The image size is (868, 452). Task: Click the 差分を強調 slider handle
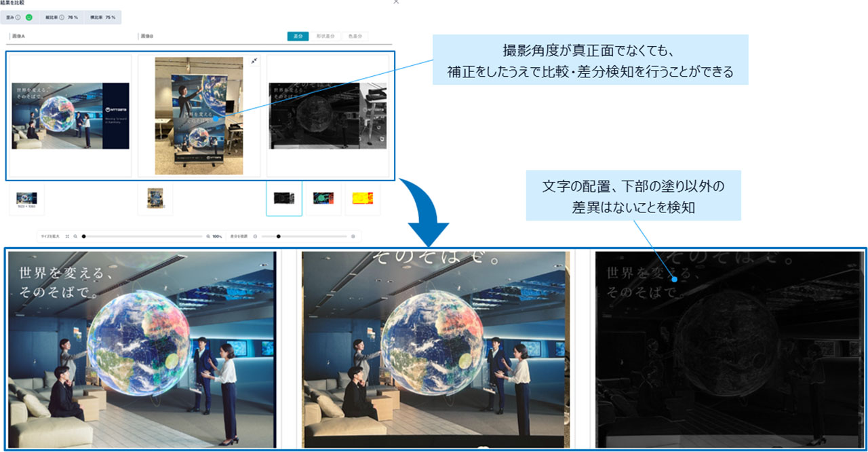pyautogui.click(x=278, y=236)
